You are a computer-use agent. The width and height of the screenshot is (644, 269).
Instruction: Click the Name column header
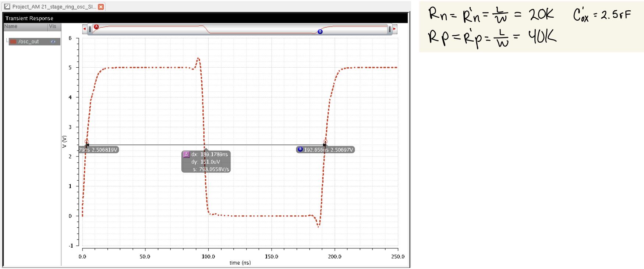11,26
